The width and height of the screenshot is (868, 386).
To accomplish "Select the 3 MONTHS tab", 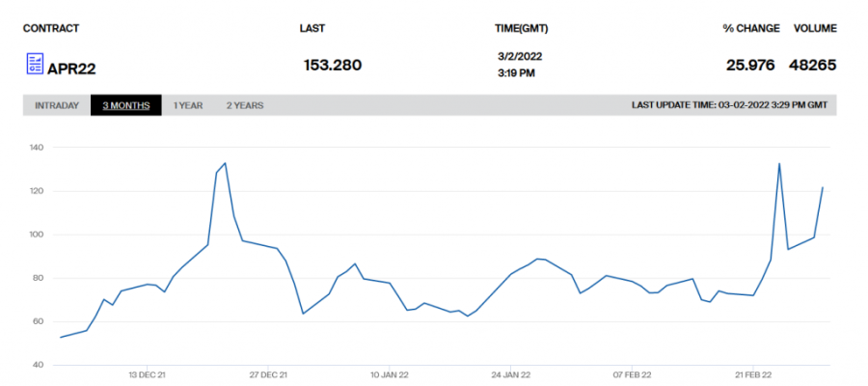I will pos(126,105).
